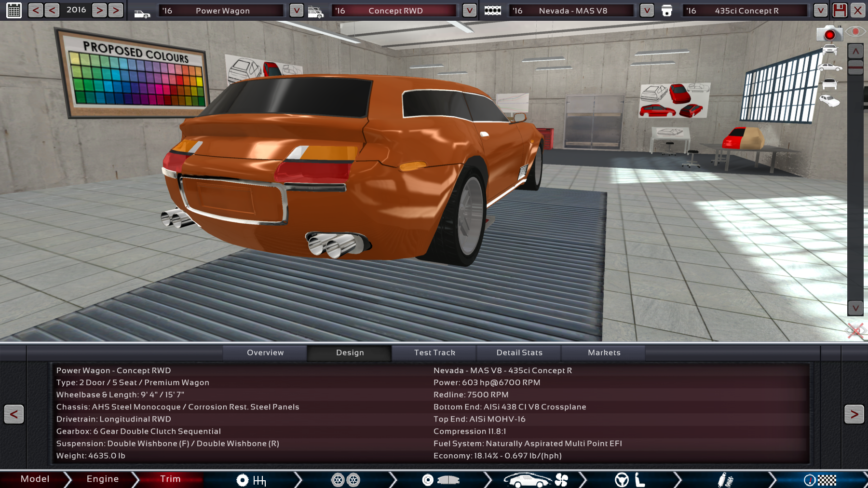This screenshot has width=868, height=488.
Task: Expand the Nevada - MAS V8 engine dropdown
Action: point(647,10)
